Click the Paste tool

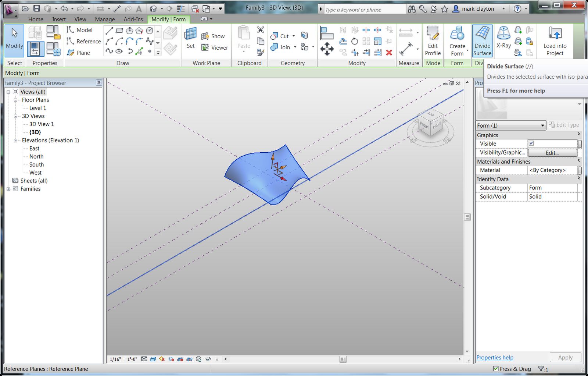click(x=243, y=39)
